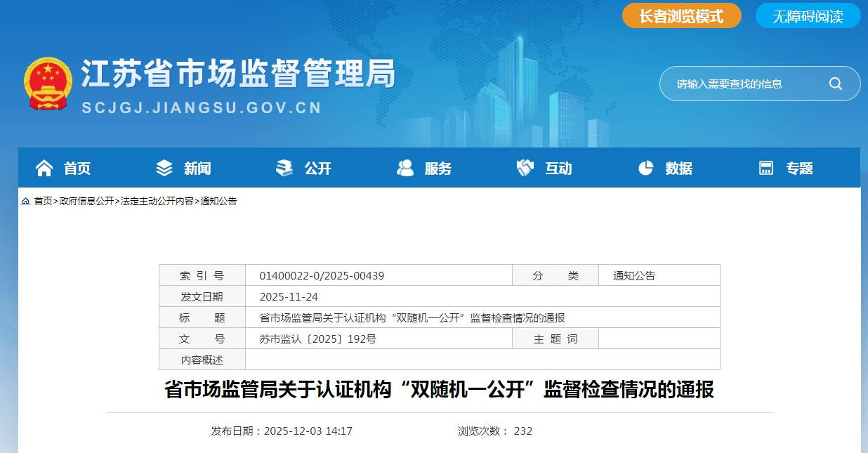868x453 pixels.
Task: Click the stacked layers news icon
Action: [x=164, y=168]
